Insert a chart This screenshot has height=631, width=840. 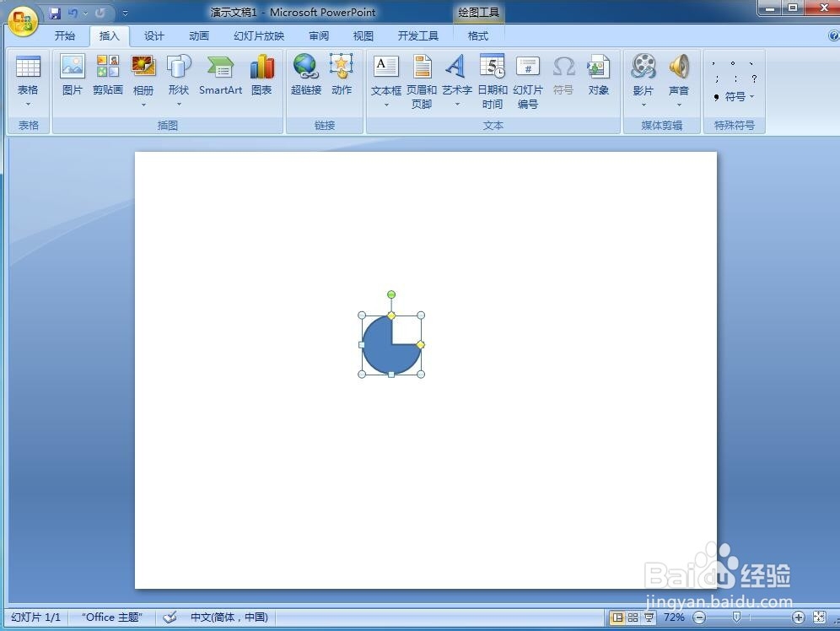261,76
